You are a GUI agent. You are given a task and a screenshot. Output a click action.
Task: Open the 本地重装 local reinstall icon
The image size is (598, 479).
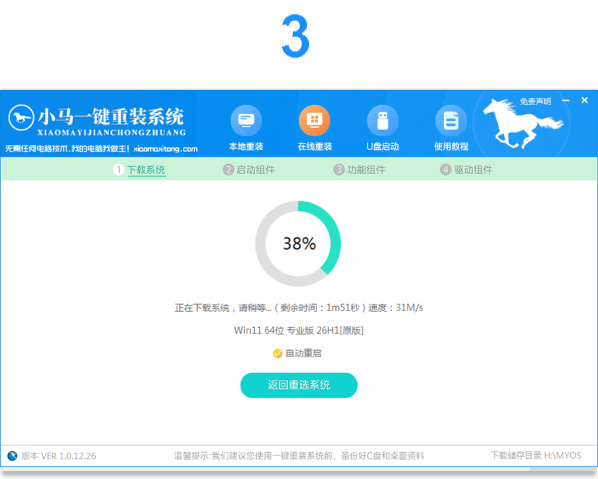coord(246,121)
